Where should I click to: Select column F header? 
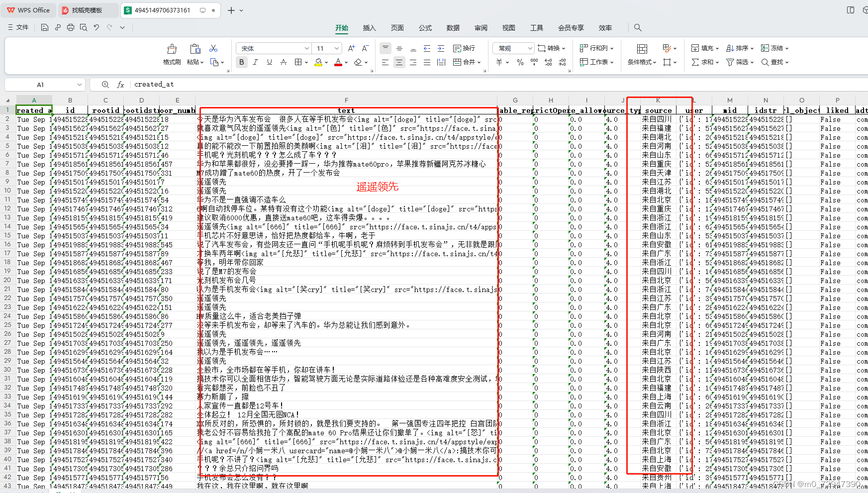[346, 100]
